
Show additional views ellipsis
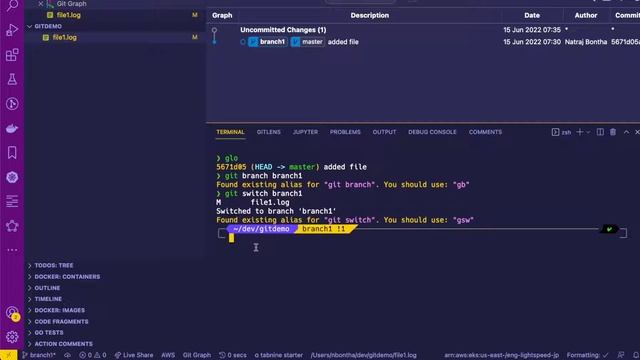pos(12,250)
